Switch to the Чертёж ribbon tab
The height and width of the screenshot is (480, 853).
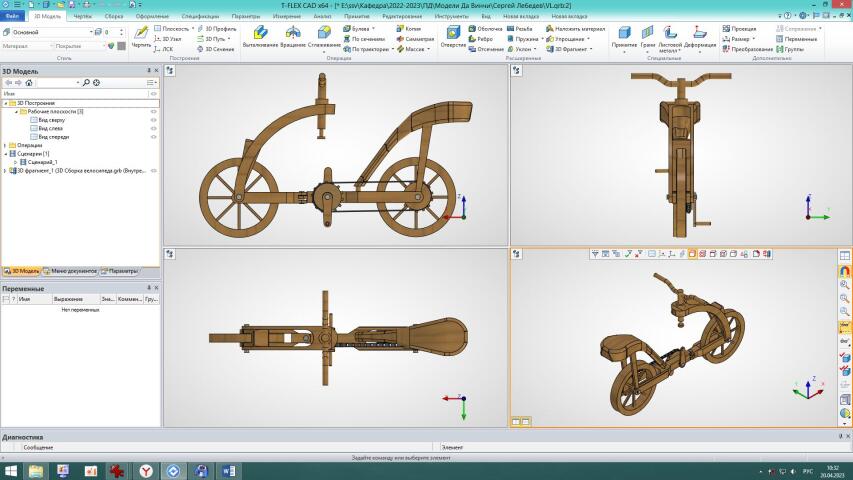pyautogui.click(x=83, y=16)
